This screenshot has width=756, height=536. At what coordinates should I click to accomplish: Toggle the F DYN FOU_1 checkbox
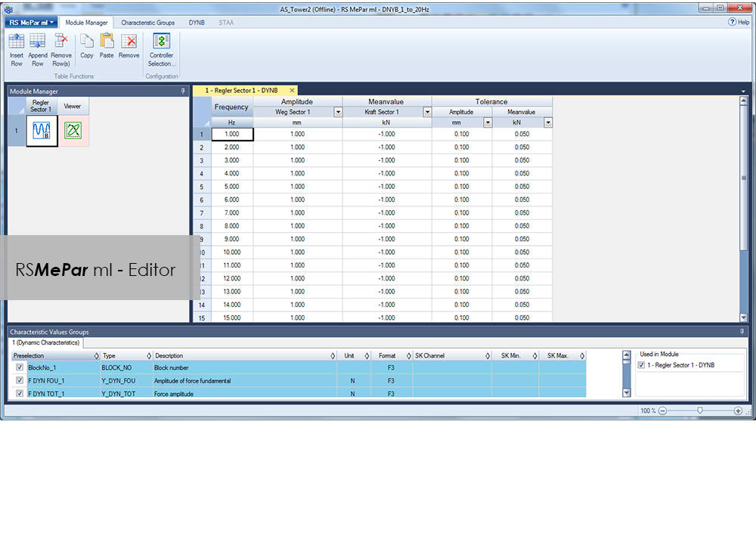coord(20,380)
